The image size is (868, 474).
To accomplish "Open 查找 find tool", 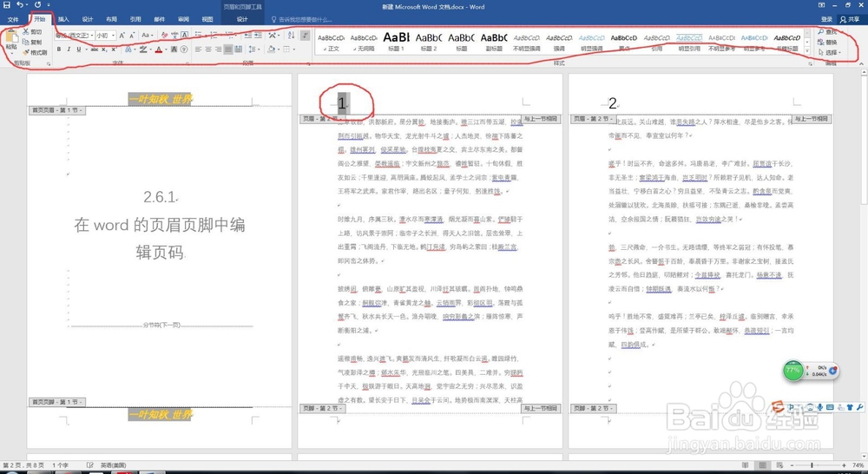I will tap(828, 32).
